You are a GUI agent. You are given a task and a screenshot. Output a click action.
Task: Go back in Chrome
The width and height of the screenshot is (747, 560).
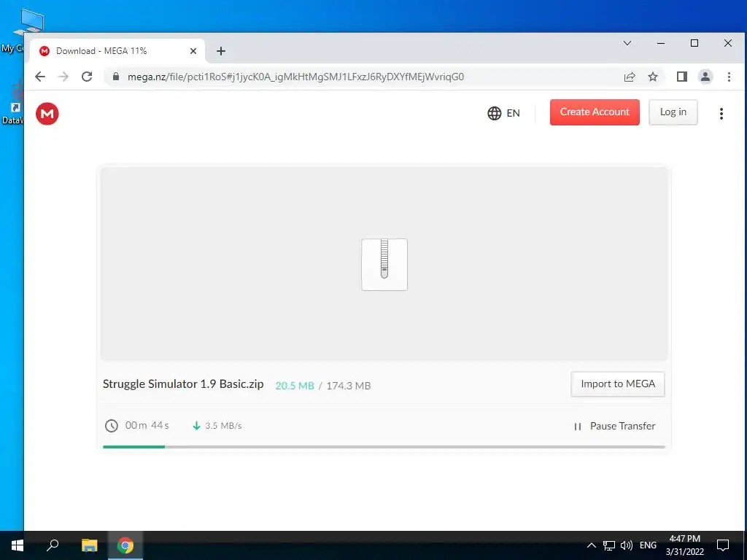tap(40, 77)
